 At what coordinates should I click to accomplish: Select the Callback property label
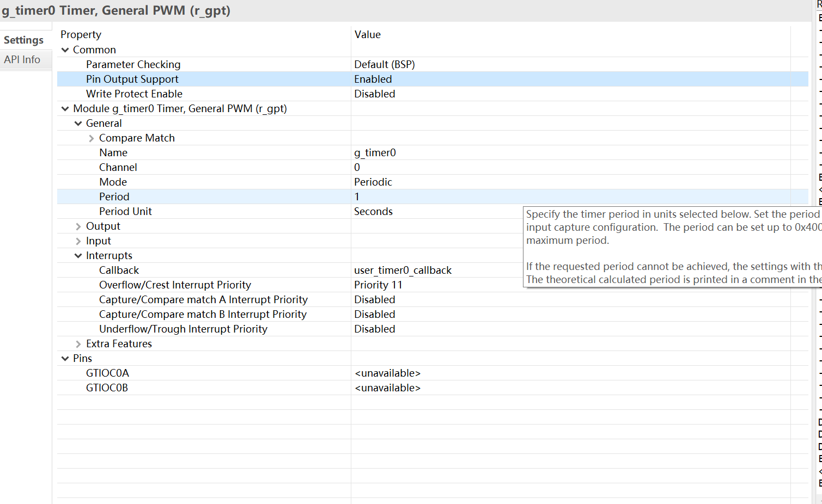click(x=119, y=270)
